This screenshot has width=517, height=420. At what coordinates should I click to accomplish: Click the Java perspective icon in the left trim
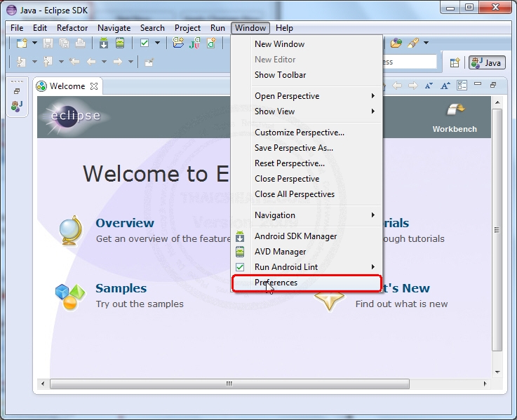click(17, 106)
